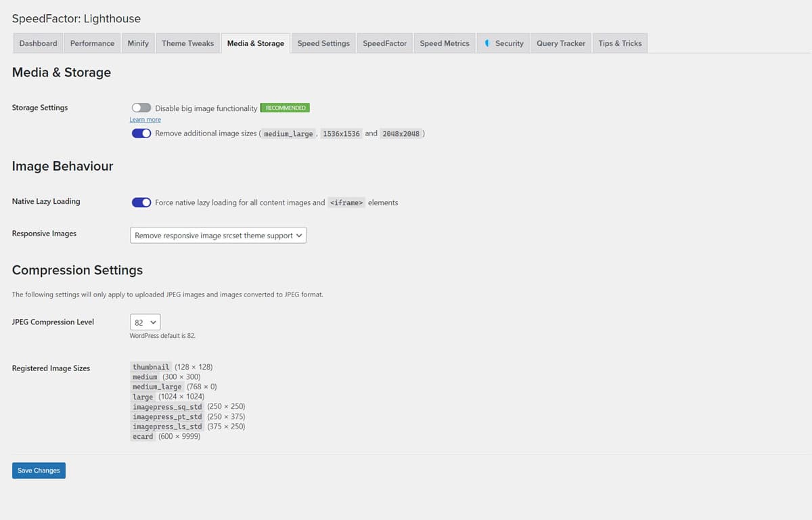Click the Compression Settings heading
Viewport: 812px width, 520px height.
click(x=77, y=270)
